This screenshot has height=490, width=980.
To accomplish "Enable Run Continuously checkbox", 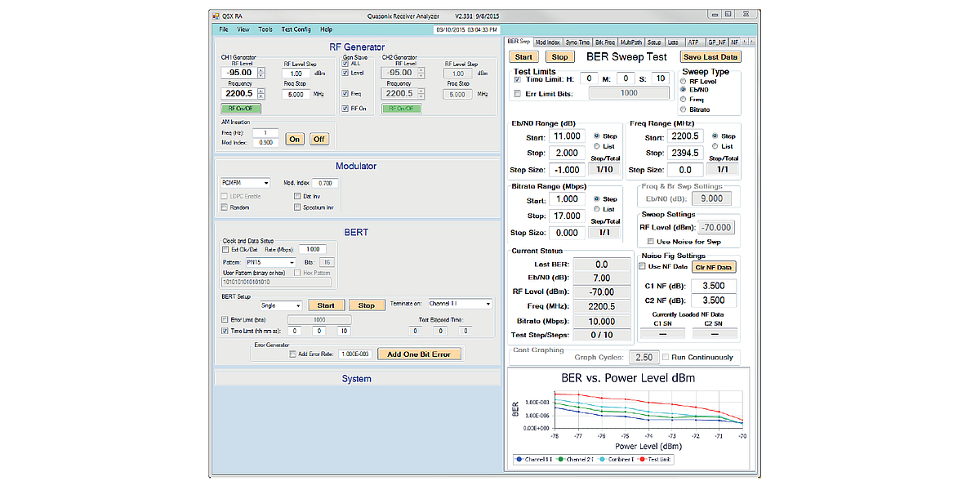I will (666, 357).
